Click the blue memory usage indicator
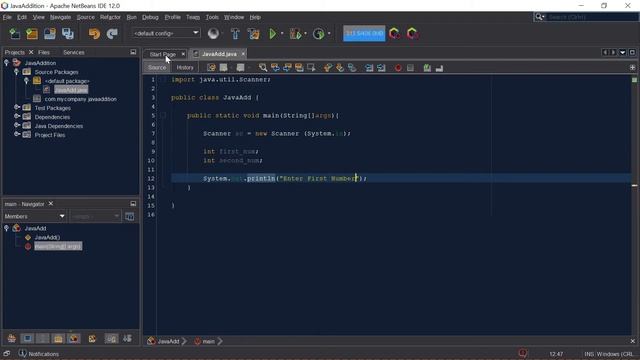The width and height of the screenshot is (640, 360). 364,33
